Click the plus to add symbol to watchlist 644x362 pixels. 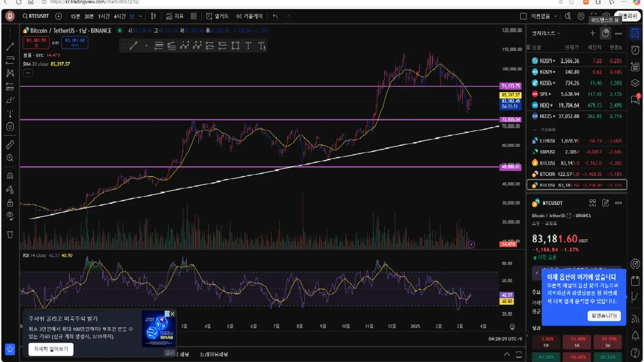(592, 33)
